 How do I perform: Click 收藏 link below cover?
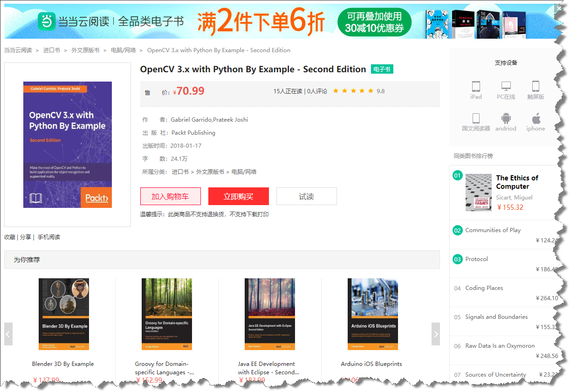tap(10, 237)
